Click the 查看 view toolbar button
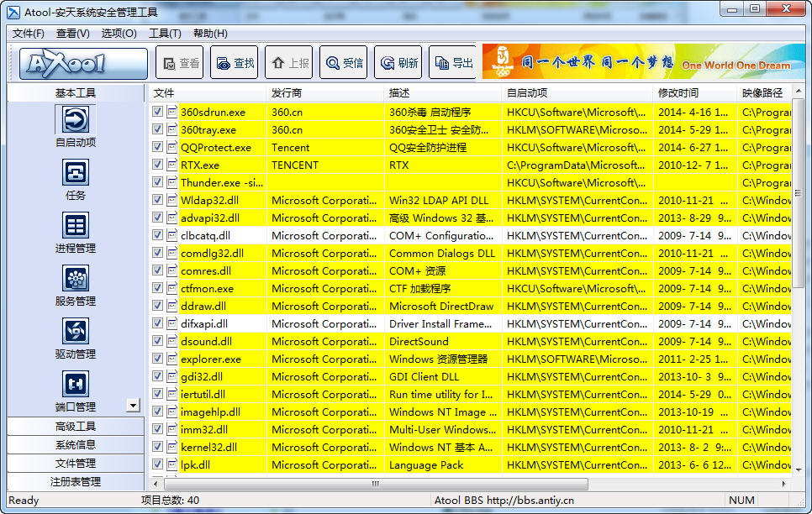Screen dimensions: 812x514 coord(180,63)
